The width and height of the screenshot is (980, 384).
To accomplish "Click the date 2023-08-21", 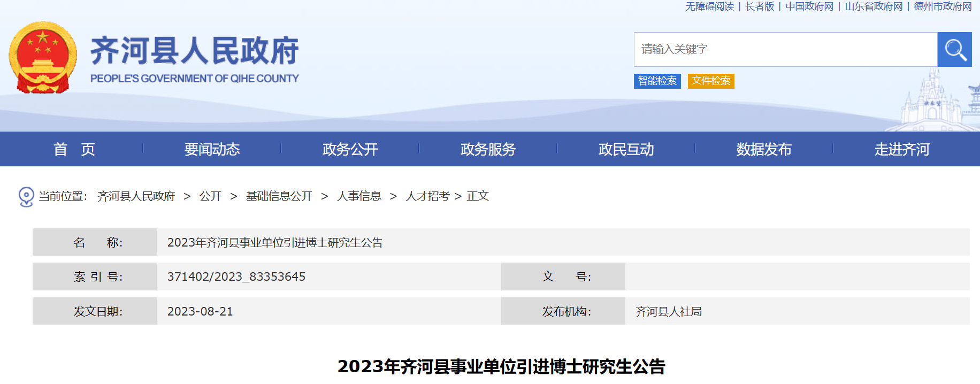I will tap(200, 311).
